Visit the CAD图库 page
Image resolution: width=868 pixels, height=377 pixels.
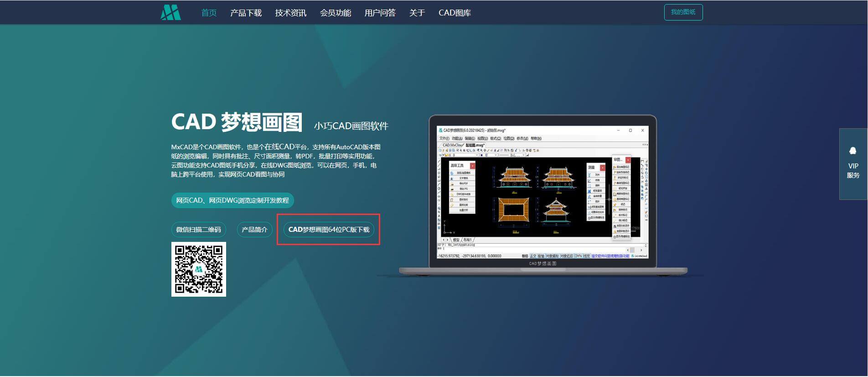(455, 13)
